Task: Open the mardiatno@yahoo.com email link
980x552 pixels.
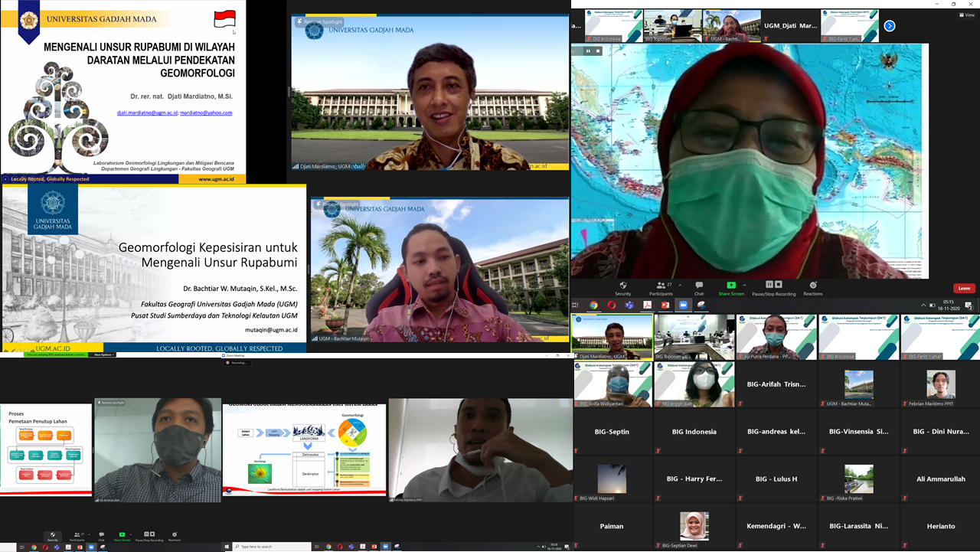Action: pos(206,113)
